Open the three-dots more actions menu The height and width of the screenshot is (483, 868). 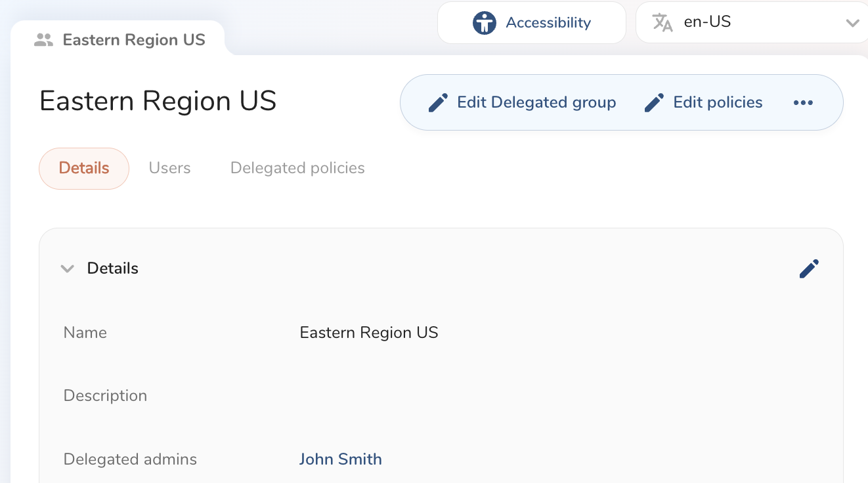coord(803,103)
